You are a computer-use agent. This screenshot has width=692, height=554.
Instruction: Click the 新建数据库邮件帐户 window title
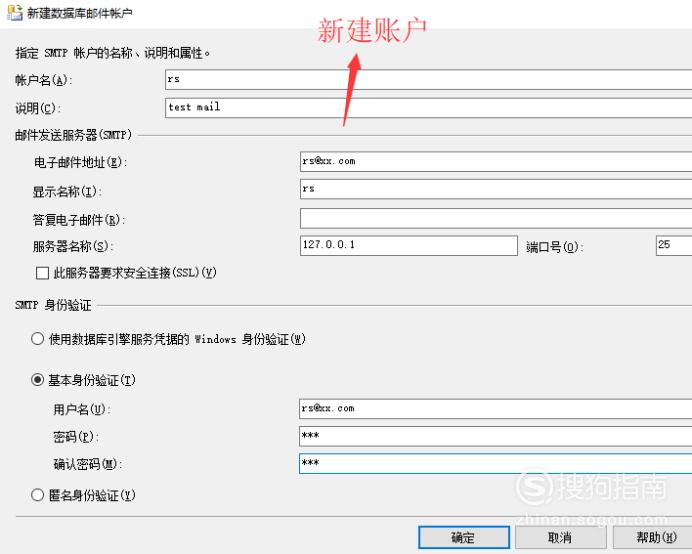[x=80, y=13]
